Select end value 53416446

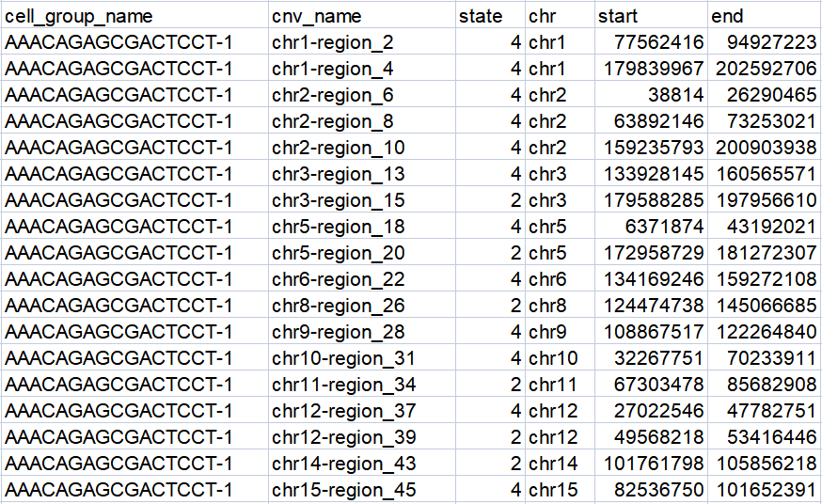(765, 436)
